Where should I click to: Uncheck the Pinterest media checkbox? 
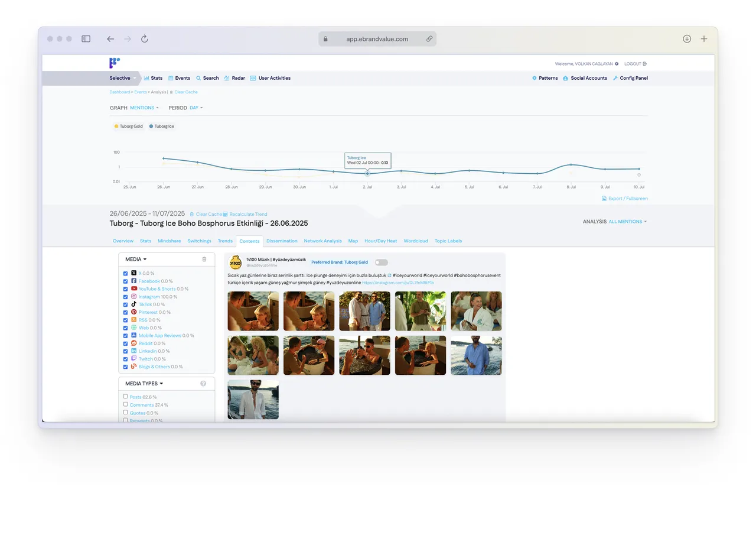pyautogui.click(x=126, y=312)
